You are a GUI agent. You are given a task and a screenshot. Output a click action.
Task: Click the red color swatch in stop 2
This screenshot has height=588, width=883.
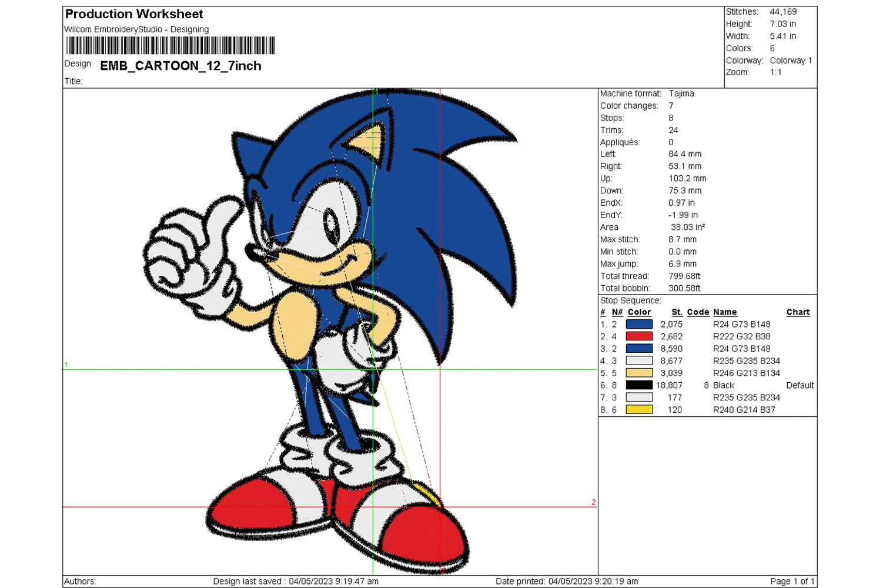pyautogui.click(x=639, y=336)
